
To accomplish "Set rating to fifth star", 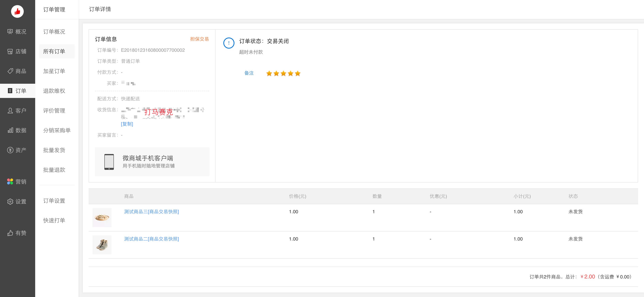I will tap(297, 73).
